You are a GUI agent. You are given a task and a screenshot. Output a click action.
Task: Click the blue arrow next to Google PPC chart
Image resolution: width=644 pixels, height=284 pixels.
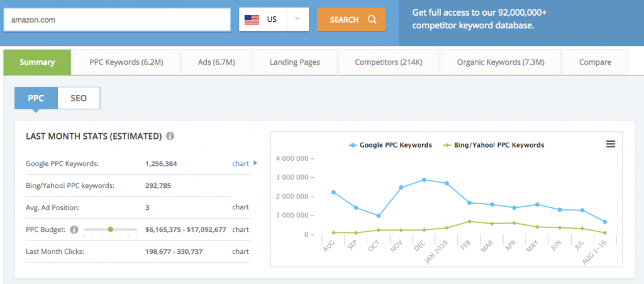point(255,164)
